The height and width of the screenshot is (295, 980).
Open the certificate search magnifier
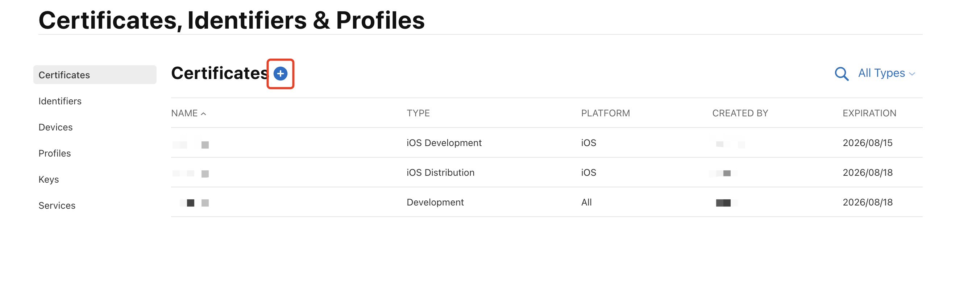pos(841,74)
